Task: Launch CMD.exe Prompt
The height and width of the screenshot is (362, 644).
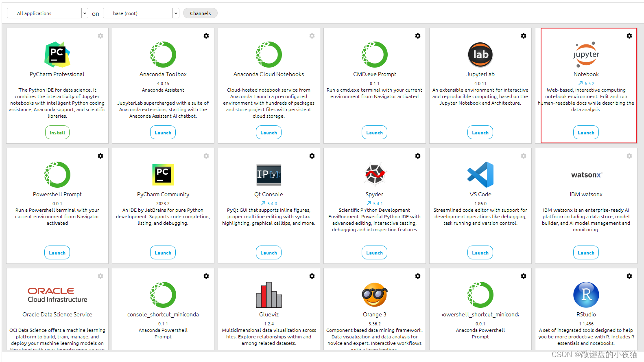Action: (375, 133)
